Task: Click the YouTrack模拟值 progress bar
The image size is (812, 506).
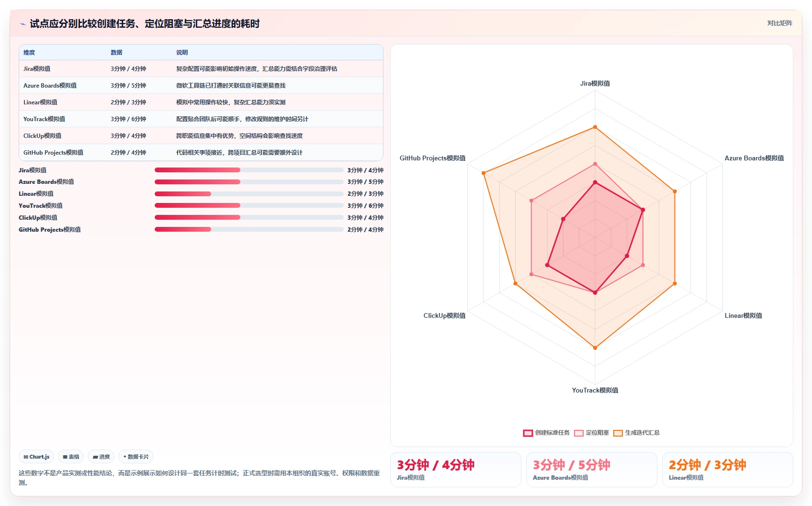Action: pos(249,205)
